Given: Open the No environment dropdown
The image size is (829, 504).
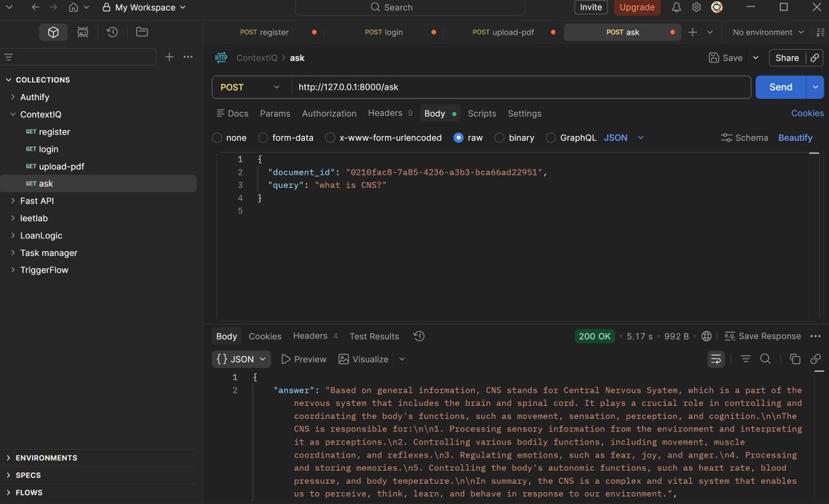Looking at the screenshot, I should pos(768,32).
